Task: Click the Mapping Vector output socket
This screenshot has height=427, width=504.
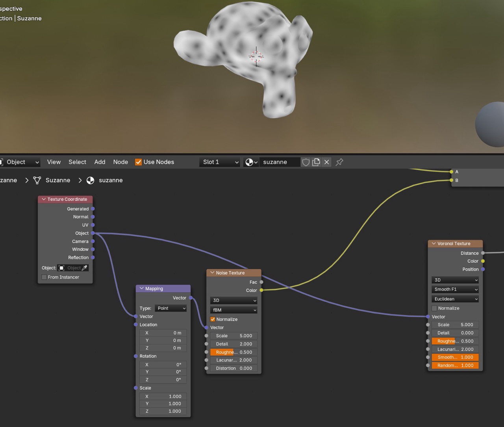Action: tap(191, 298)
